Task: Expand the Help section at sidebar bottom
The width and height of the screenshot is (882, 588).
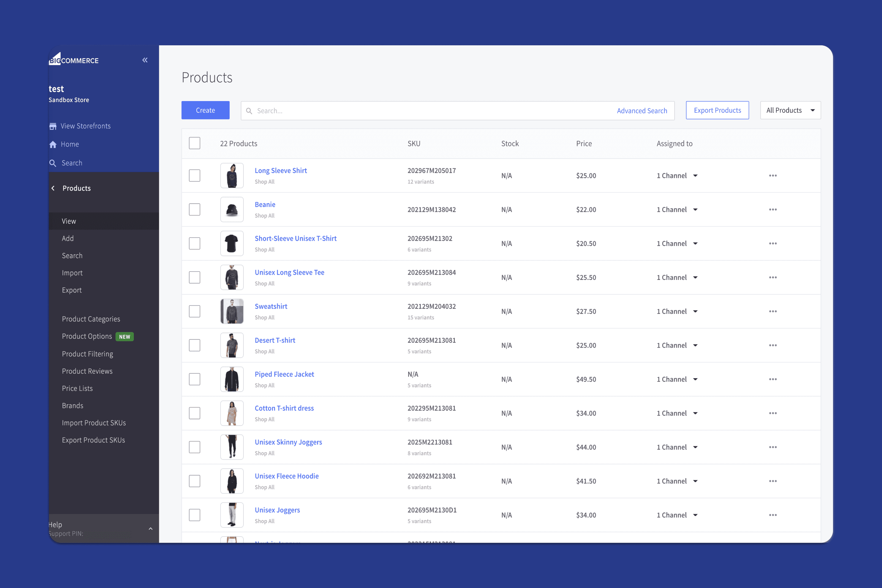Action: [150, 528]
